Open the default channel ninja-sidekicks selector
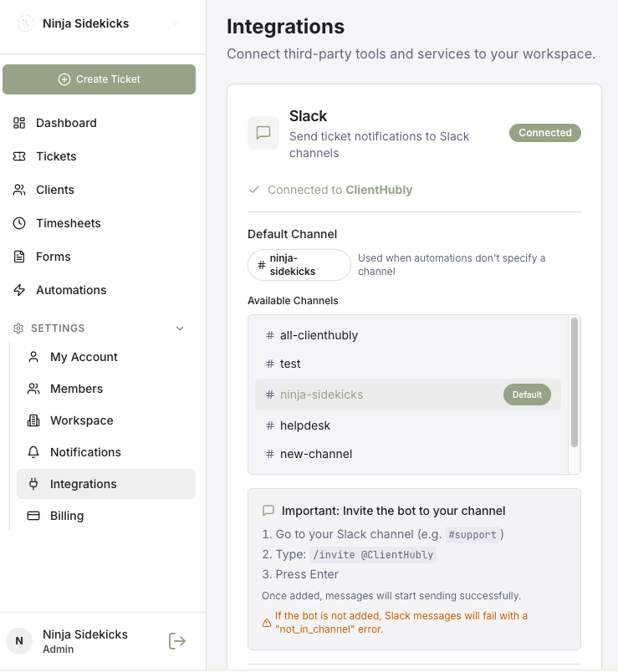This screenshot has height=672, width=618. click(299, 265)
